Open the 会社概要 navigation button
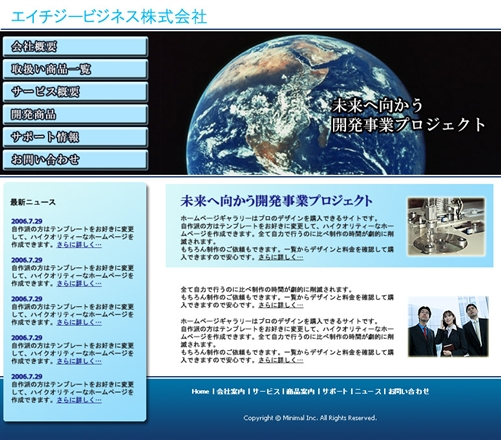The image size is (501, 440). [75, 46]
